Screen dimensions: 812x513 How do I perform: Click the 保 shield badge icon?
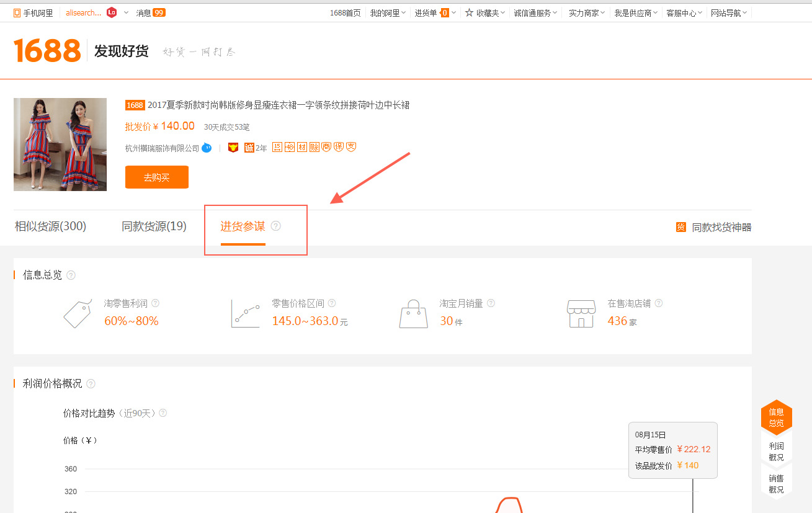[x=339, y=147]
